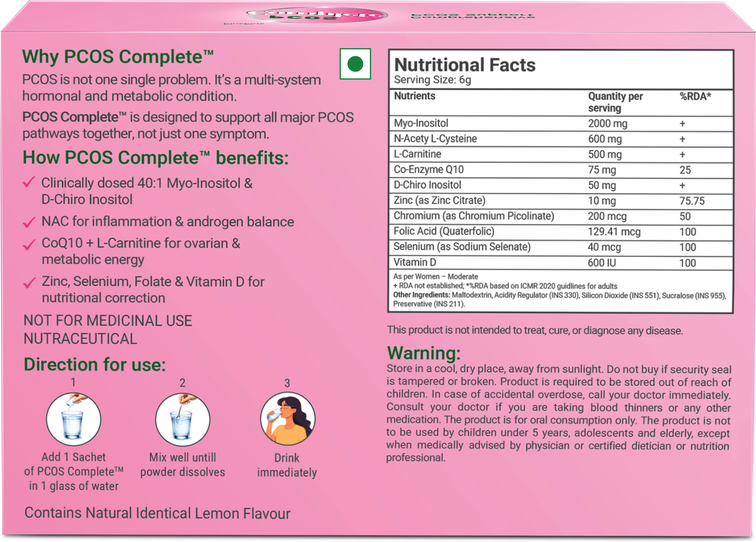The height and width of the screenshot is (542, 756).
Task: Click the check mark beside 'Zinc, Selenium, Folate'
Action: click(x=29, y=283)
